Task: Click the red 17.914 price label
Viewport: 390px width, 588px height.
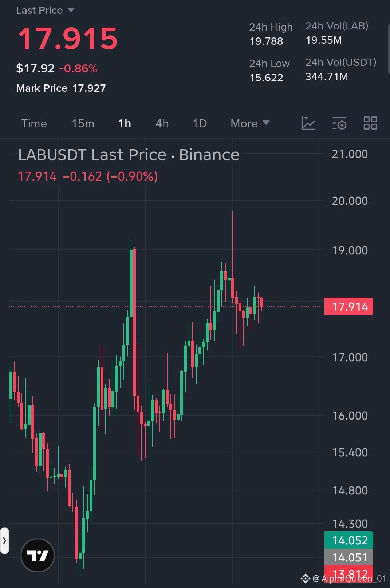Action: point(349,306)
